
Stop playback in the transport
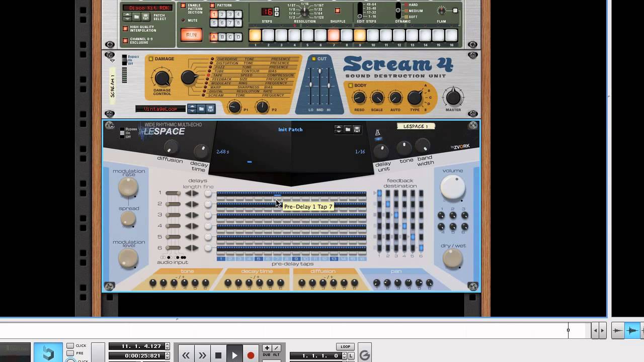pyautogui.click(x=218, y=355)
